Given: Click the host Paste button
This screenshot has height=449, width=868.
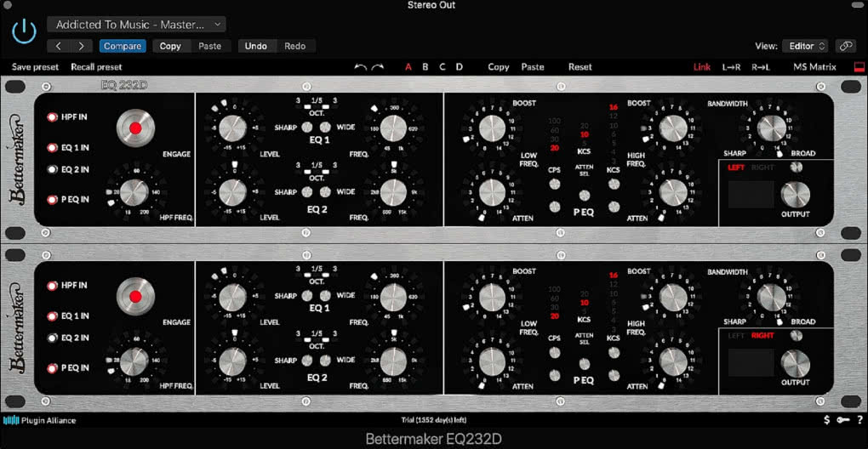Looking at the screenshot, I should tap(210, 46).
